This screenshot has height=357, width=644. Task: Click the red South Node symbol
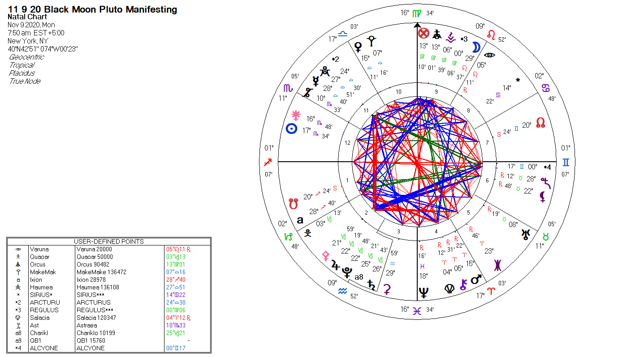click(x=294, y=203)
